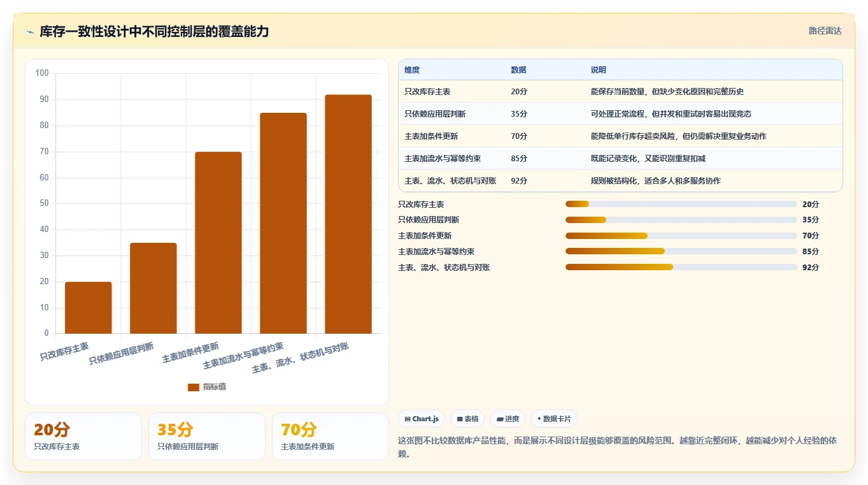Open the 70分 主表加条件更新 data card
868x485 pixels.
click(331, 436)
